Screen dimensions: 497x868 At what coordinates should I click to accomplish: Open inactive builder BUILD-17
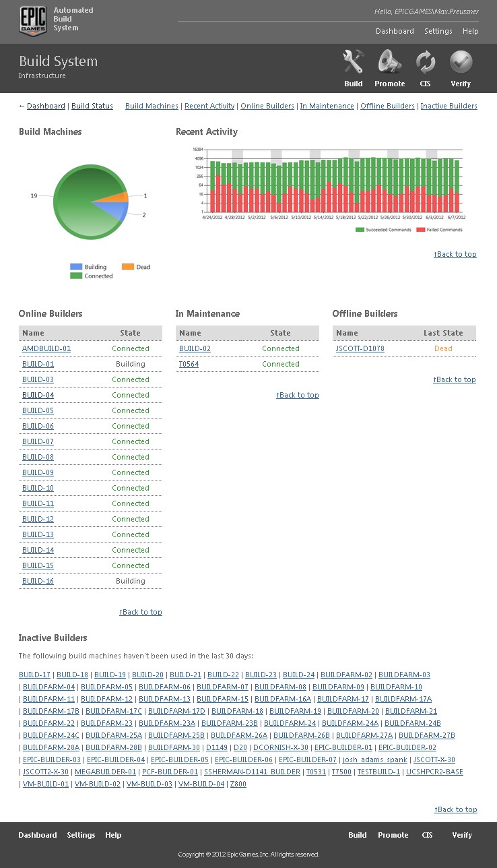34,675
